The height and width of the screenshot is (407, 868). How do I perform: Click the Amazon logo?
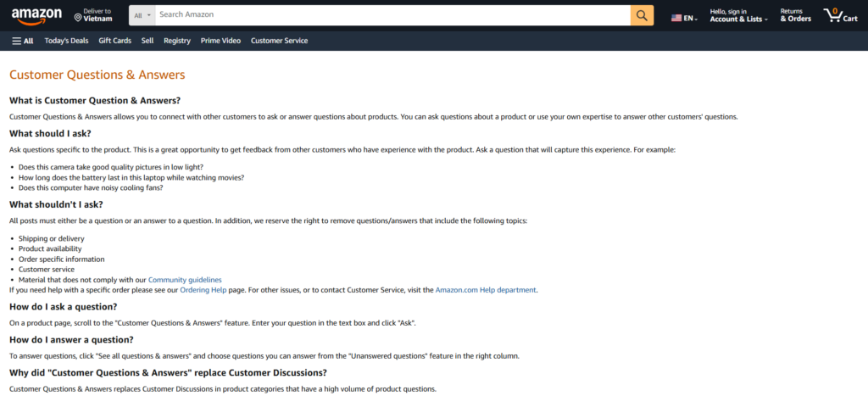click(x=36, y=14)
